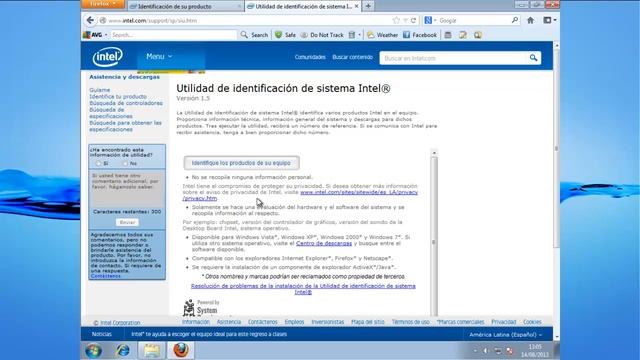
Task: Click the last AVG toolbar icon
Action: tap(478, 35)
